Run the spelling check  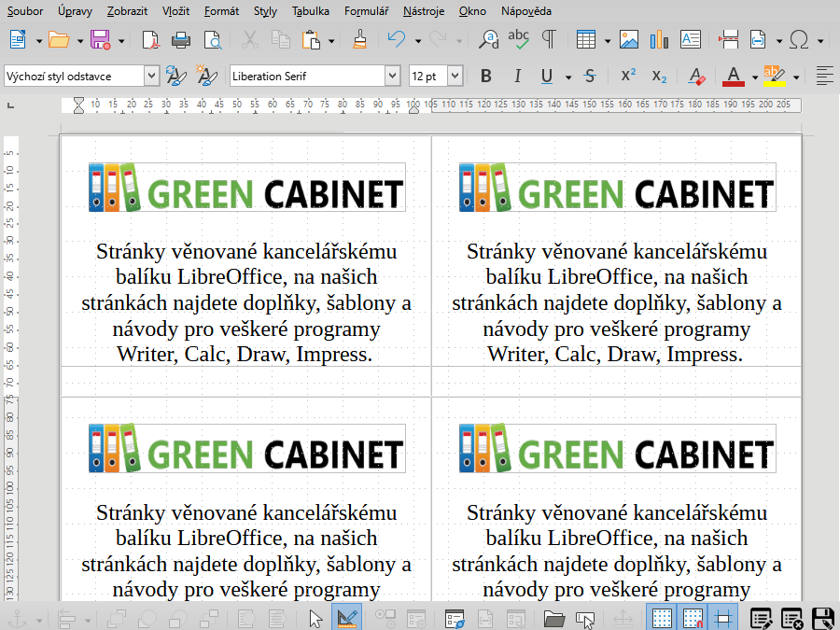point(519,39)
